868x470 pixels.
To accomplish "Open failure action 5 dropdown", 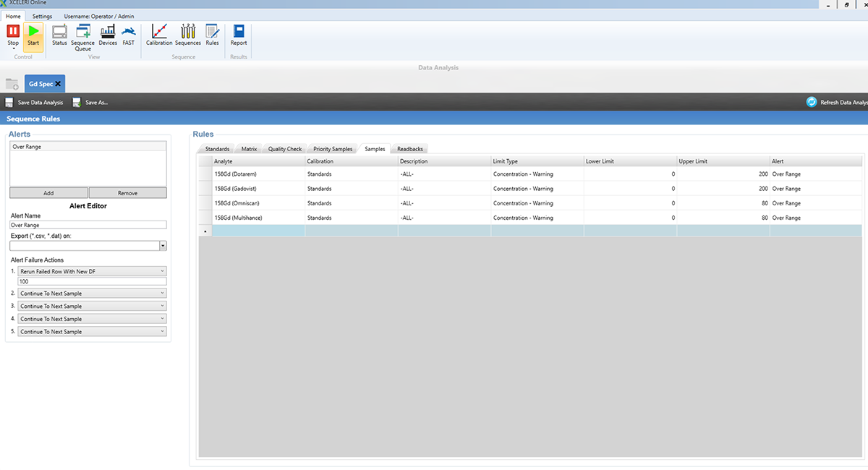I will click(x=93, y=332).
